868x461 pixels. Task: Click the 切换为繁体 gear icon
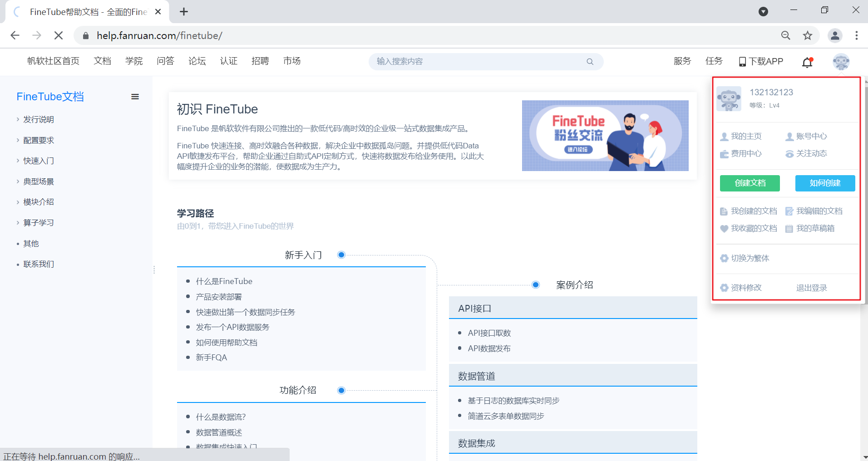tap(724, 258)
